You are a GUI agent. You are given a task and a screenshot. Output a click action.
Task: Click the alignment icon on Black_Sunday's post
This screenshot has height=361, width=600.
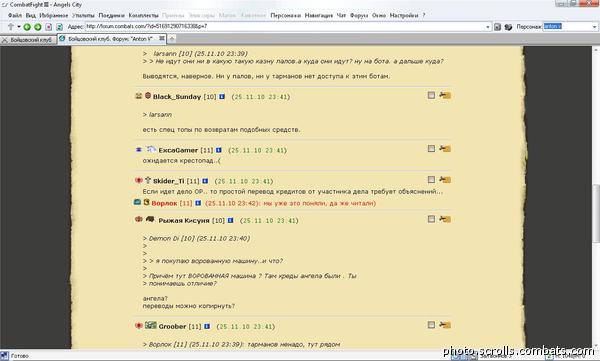pos(139,96)
